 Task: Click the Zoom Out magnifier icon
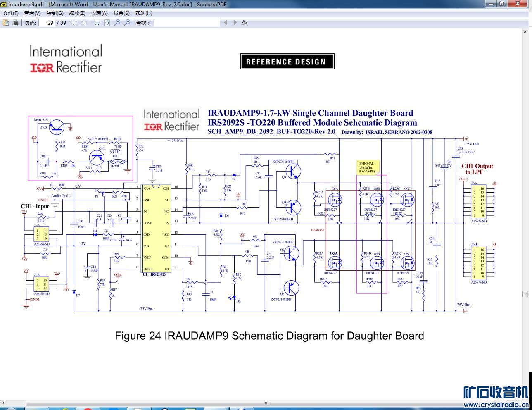pos(117,23)
